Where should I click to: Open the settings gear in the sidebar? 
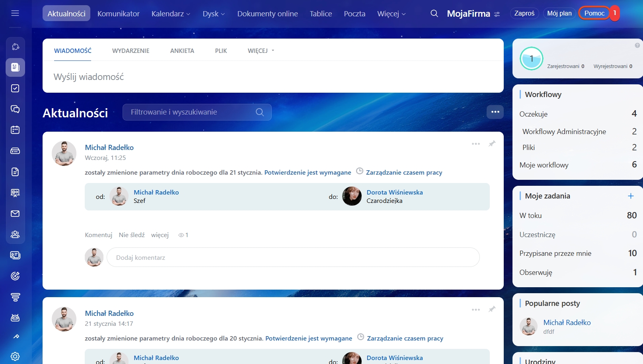(x=15, y=356)
